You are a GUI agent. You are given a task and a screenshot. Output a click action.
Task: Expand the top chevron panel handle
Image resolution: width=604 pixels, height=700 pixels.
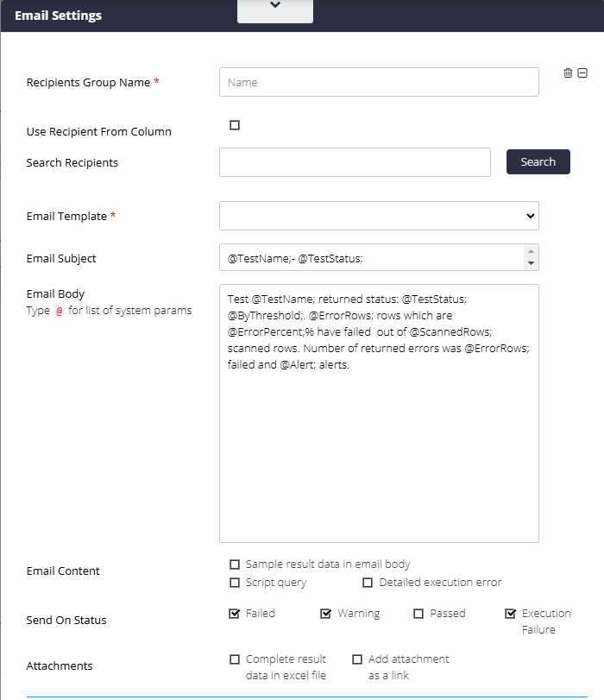[x=275, y=10]
